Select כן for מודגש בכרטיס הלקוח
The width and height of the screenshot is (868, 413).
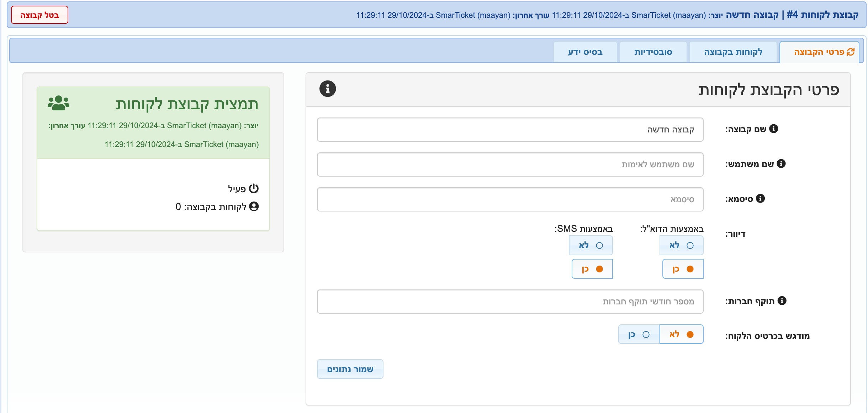639,334
